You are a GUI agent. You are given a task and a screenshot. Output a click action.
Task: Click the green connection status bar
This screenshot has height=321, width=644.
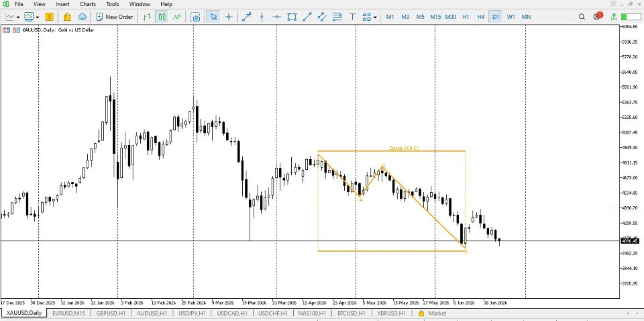630,17
